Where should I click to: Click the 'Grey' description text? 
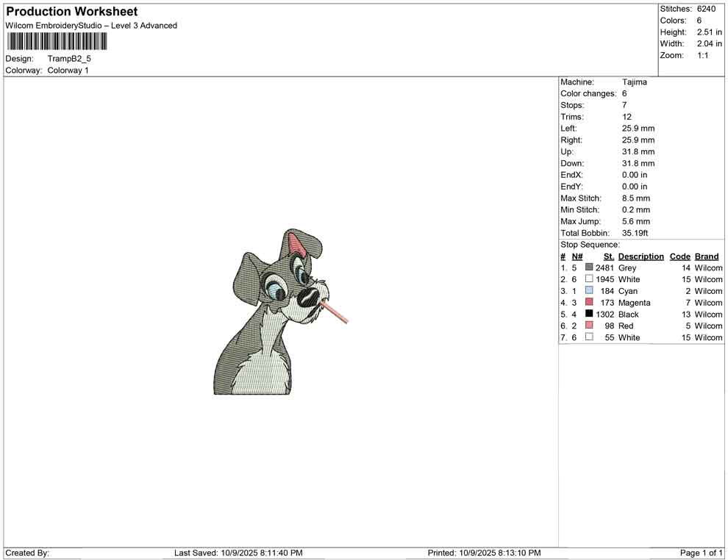pos(627,268)
